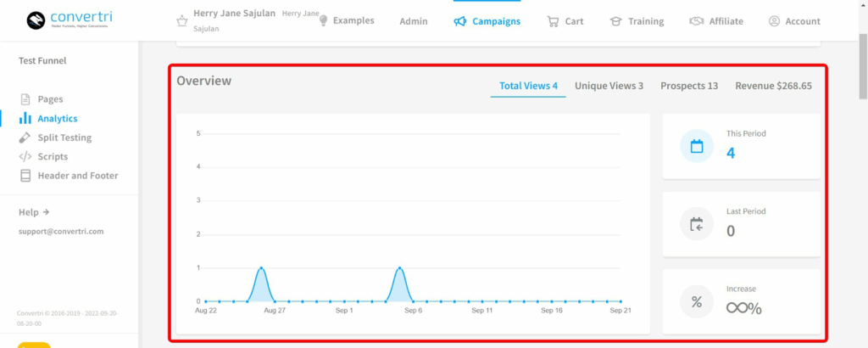Open the Cart menu item
868x348 pixels.
(565, 21)
